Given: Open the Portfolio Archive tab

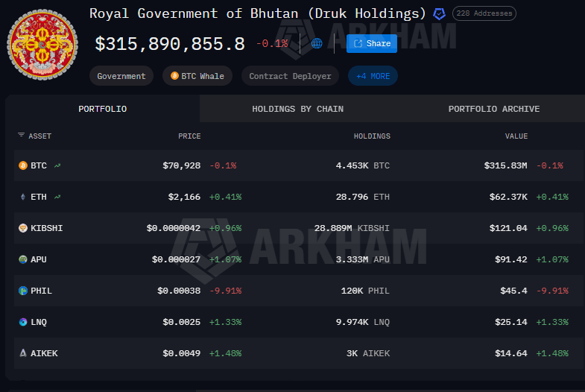Looking at the screenshot, I should click(x=493, y=109).
